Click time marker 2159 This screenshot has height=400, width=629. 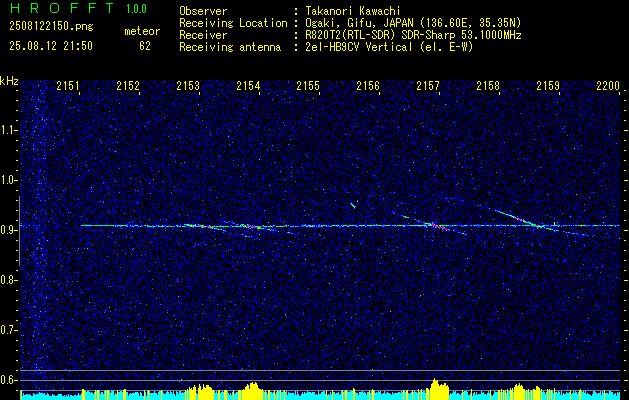point(548,85)
